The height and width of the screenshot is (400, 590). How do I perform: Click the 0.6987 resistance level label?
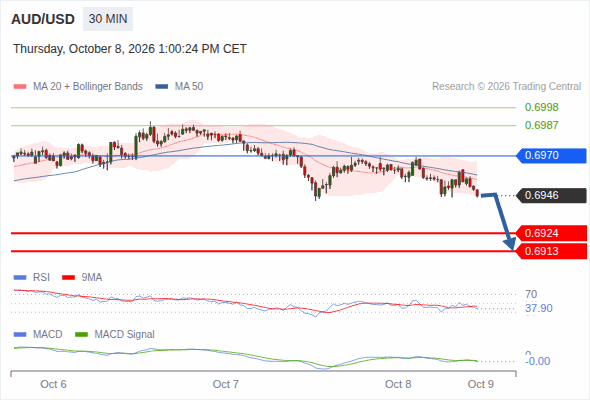point(541,125)
